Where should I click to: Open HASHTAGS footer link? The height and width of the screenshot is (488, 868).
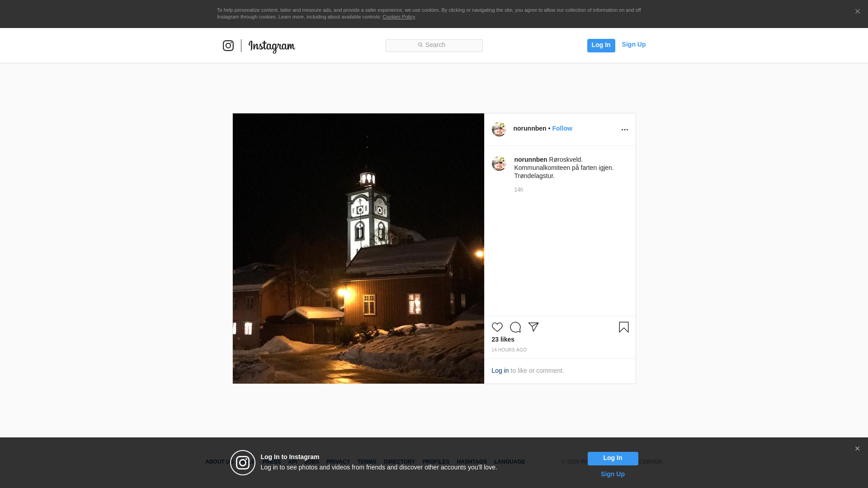pyautogui.click(x=472, y=462)
